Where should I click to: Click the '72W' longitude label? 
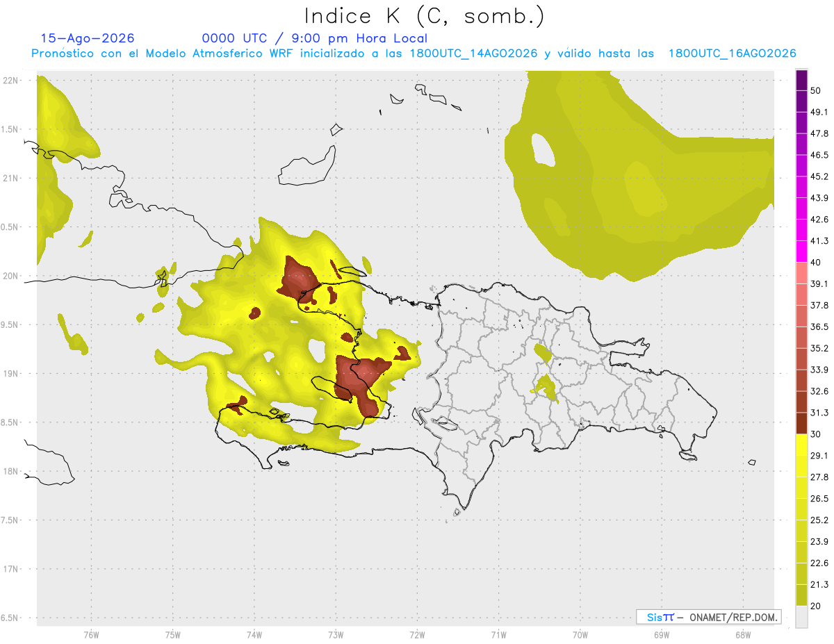coord(417,634)
